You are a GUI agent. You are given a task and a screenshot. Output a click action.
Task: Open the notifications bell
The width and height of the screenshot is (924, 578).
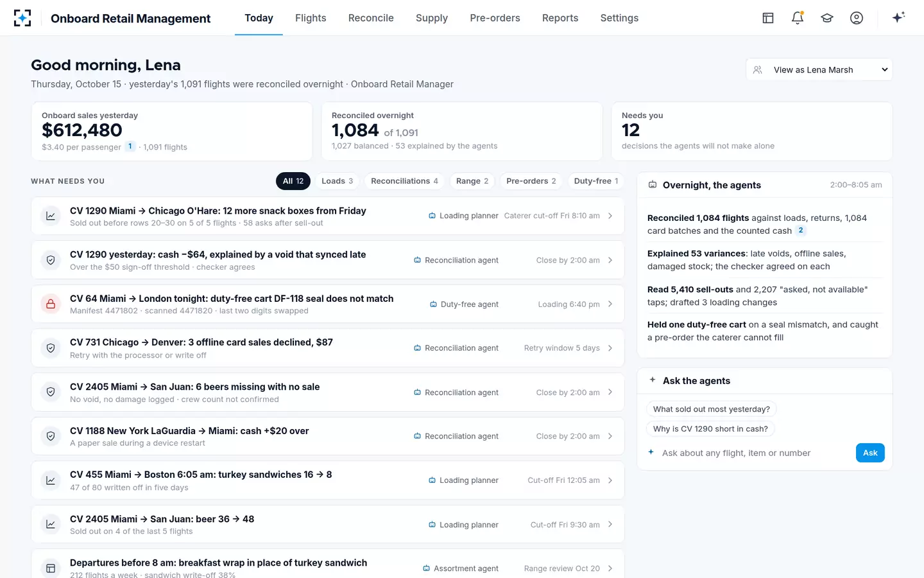798,18
